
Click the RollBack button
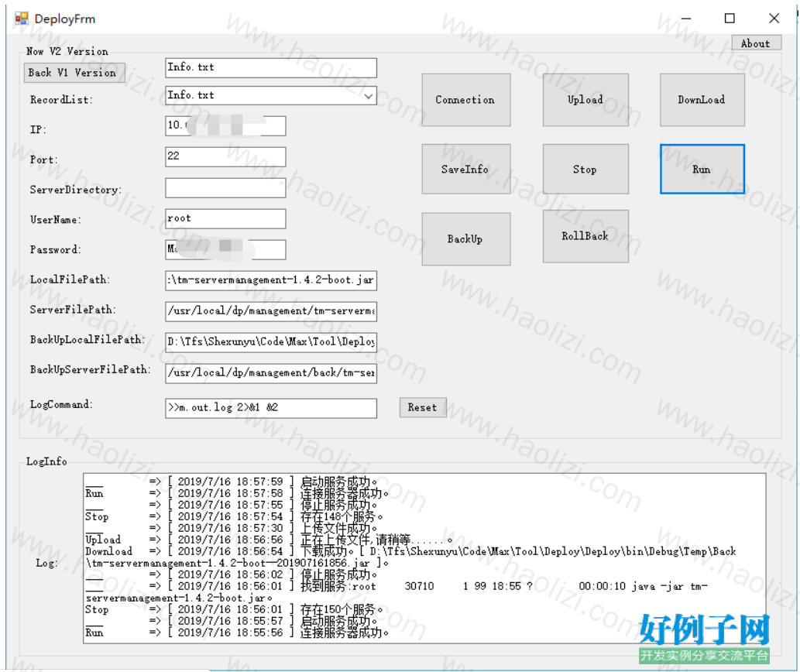click(585, 237)
